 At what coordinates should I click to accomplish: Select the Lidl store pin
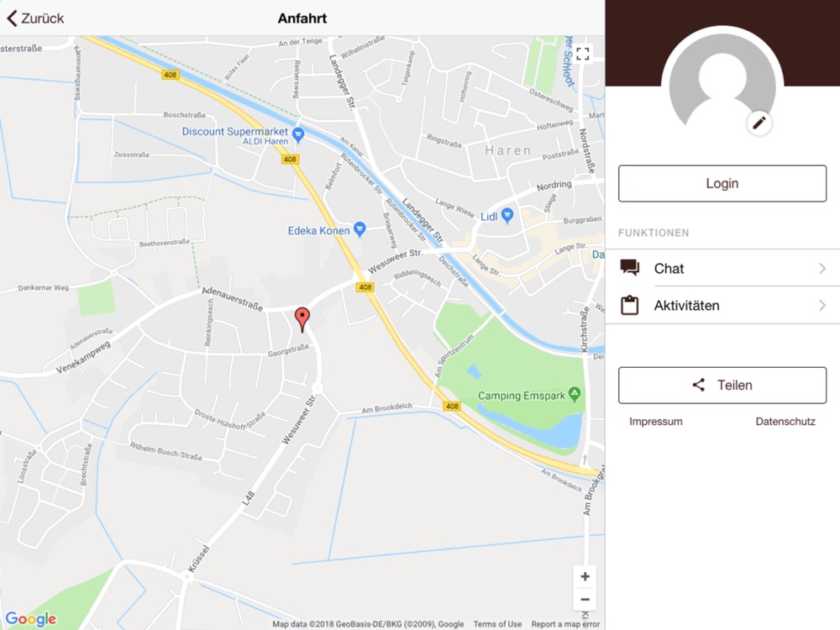click(x=507, y=215)
